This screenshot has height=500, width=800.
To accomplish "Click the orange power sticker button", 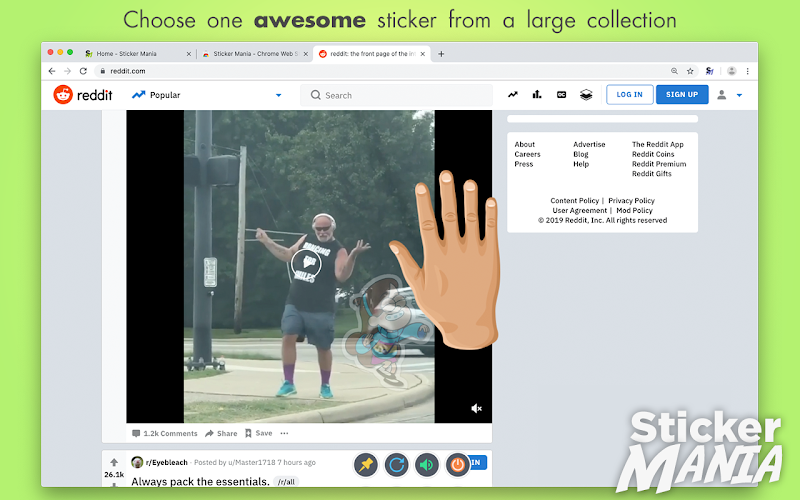I will tap(458, 465).
